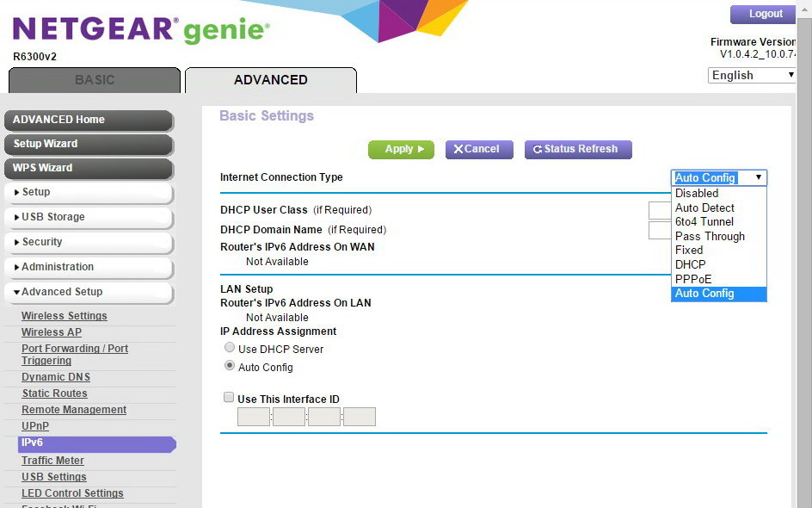
Task: Click the Apply button
Action: 401,149
